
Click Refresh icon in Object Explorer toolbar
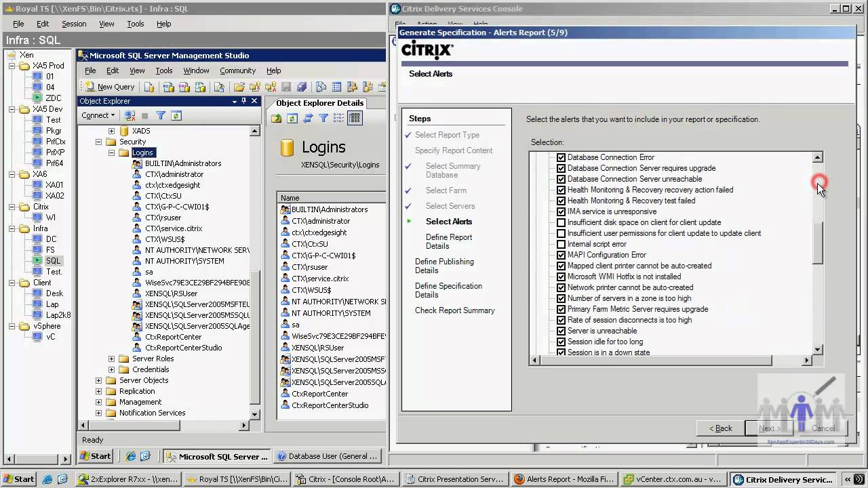[x=176, y=116]
